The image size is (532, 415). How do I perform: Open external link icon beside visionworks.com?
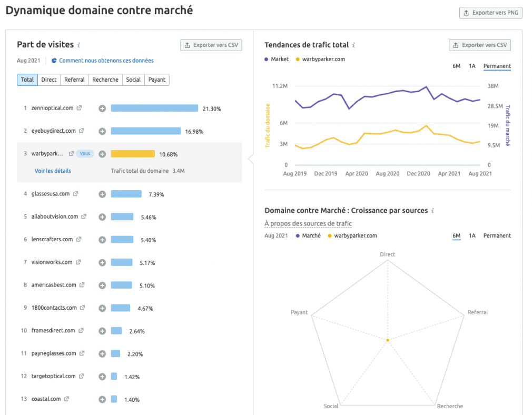click(78, 262)
